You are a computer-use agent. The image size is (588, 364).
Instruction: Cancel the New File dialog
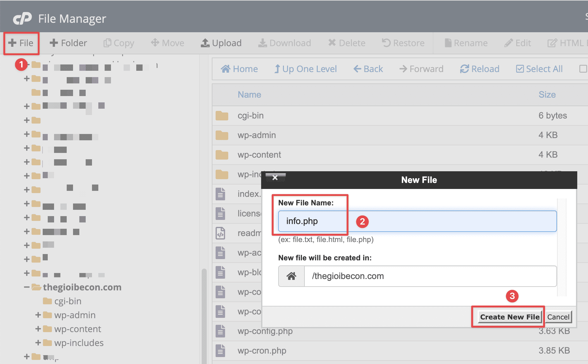558,317
